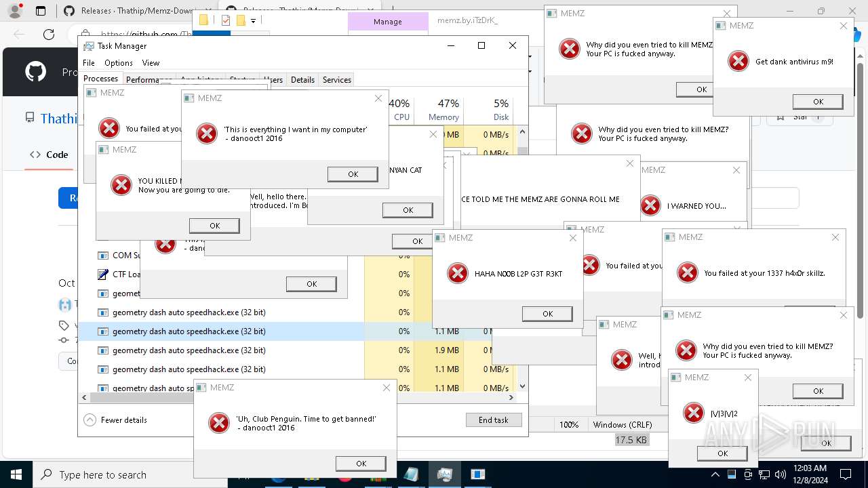Click the New folder icon in Explorer toolbar

tap(241, 21)
